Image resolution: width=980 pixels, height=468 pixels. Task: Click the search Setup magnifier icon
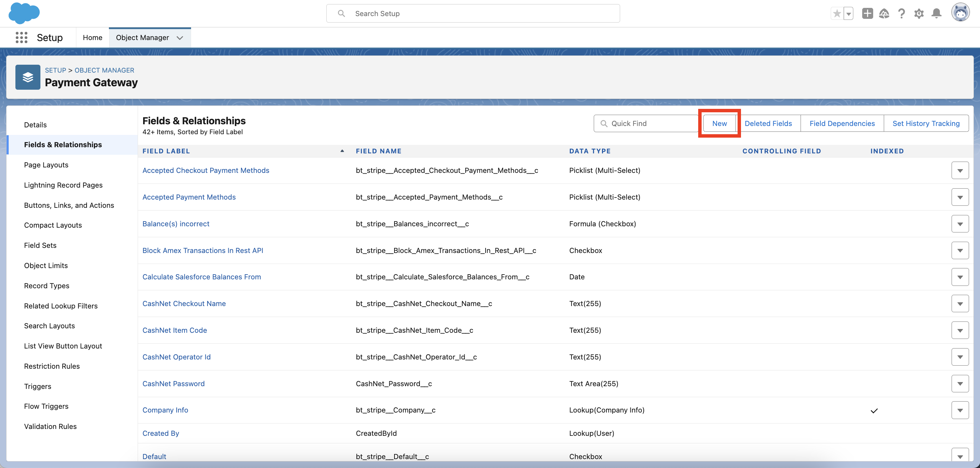(x=342, y=13)
